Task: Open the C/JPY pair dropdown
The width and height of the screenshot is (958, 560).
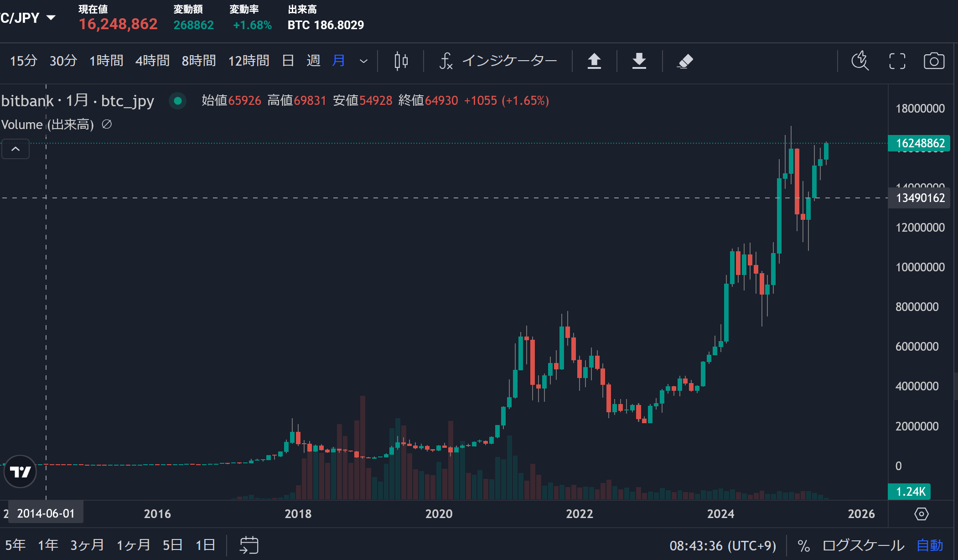Action: click(27, 18)
